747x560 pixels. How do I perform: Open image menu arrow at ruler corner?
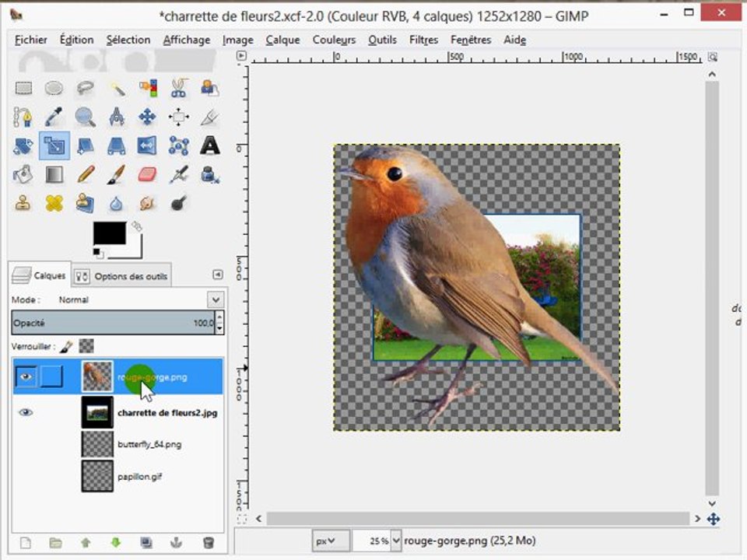pos(241,56)
